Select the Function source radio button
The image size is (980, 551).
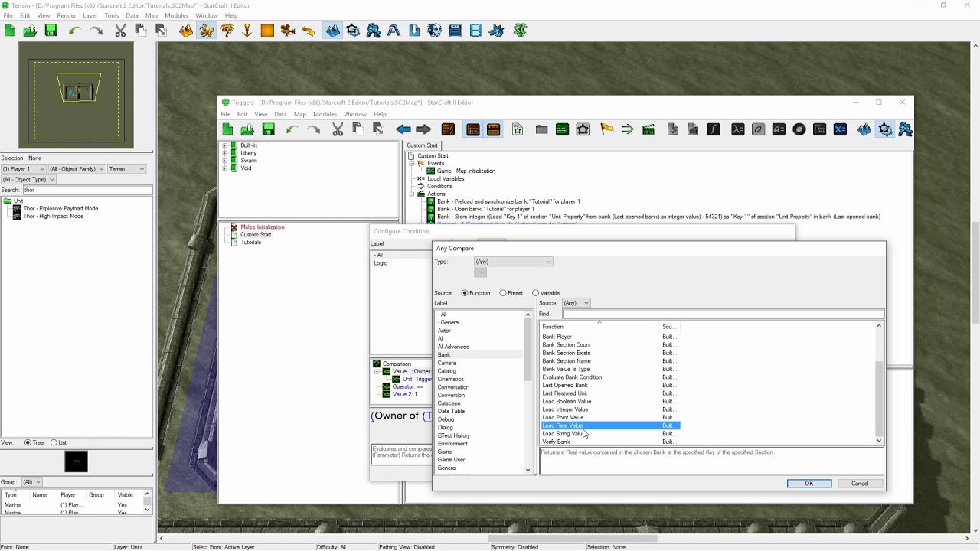465,293
